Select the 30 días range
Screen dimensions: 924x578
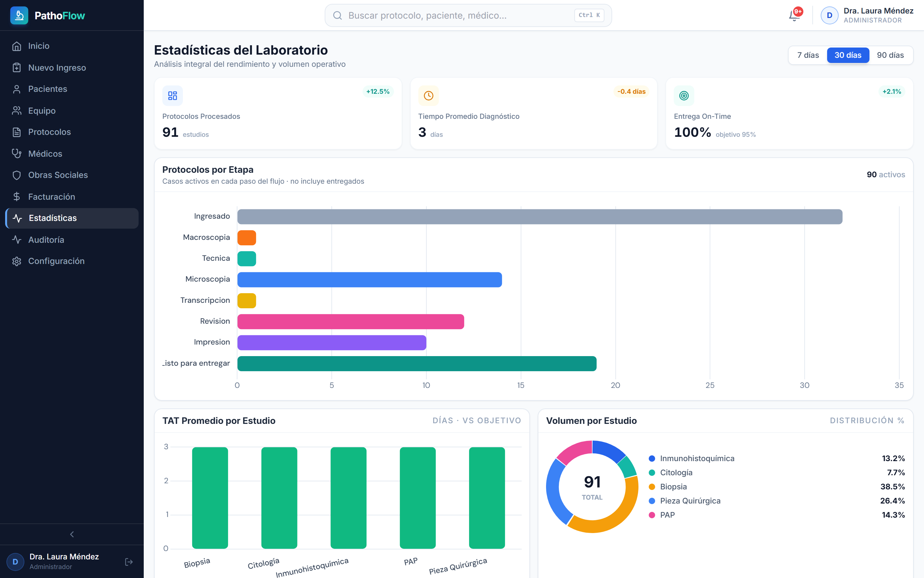pyautogui.click(x=848, y=55)
